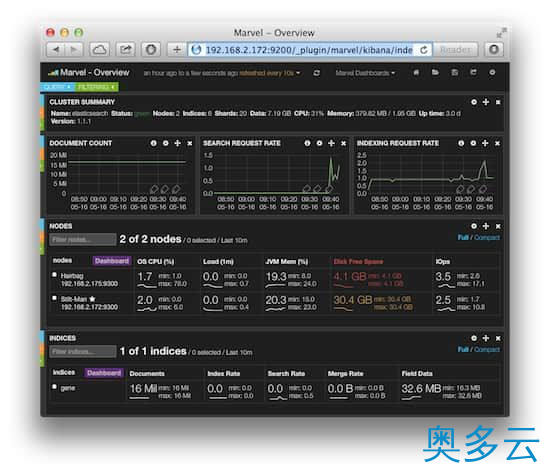The width and height of the screenshot is (550, 473).
Task: Focus the Filter nodes input field
Action: tap(83, 240)
